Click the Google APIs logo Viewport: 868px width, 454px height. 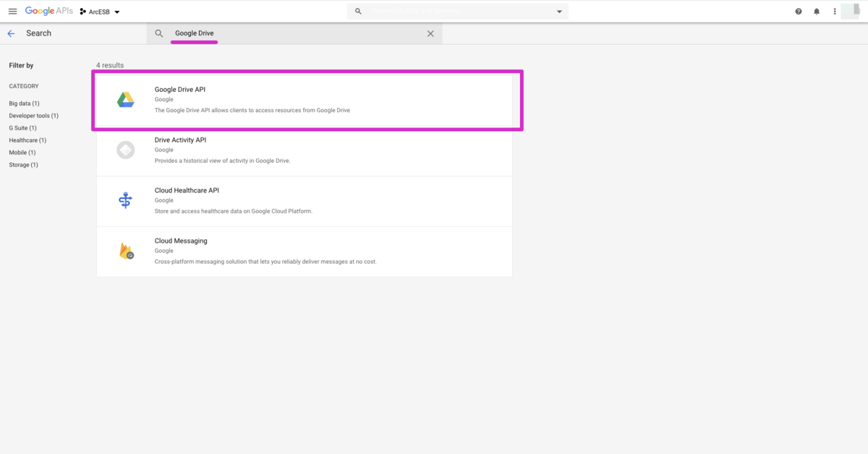click(x=48, y=12)
